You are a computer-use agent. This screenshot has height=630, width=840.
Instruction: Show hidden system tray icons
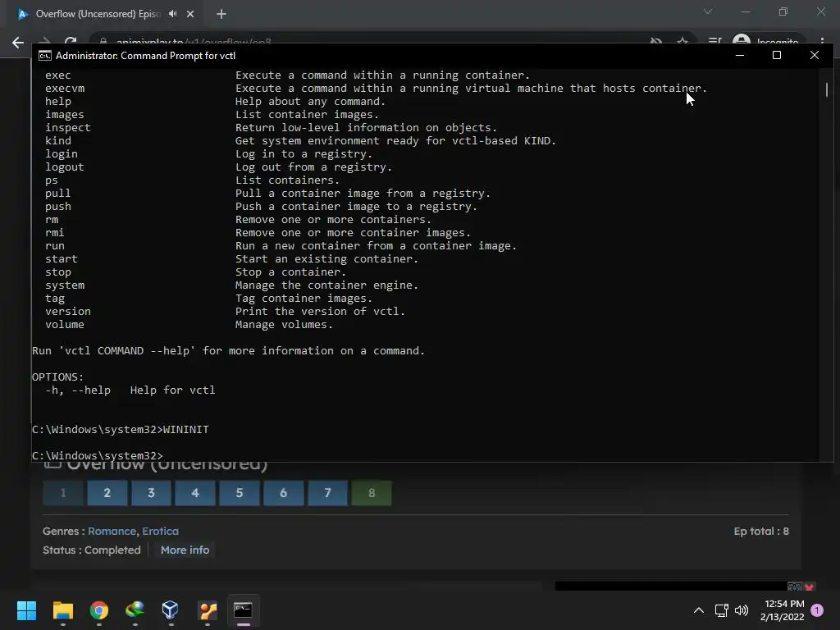tap(699, 610)
